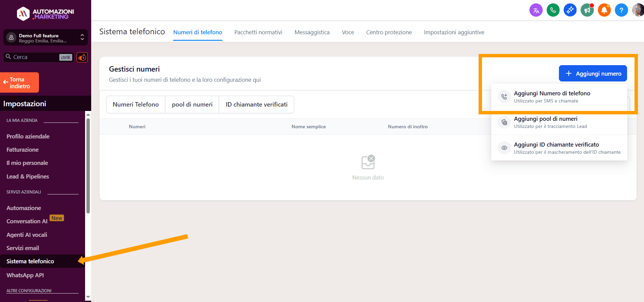This screenshot has width=644, height=302.
Task: Switch to the Pacchetti normativi tab
Action: pyautogui.click(x=258, y=32)
